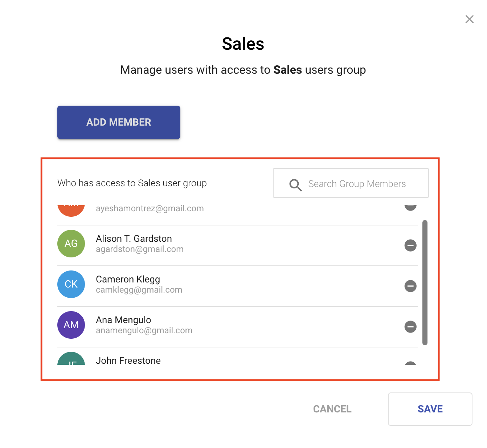This screenshot has width=487, height=448.
Task: Focus the Search Group Members field
Action: point(357,184)
